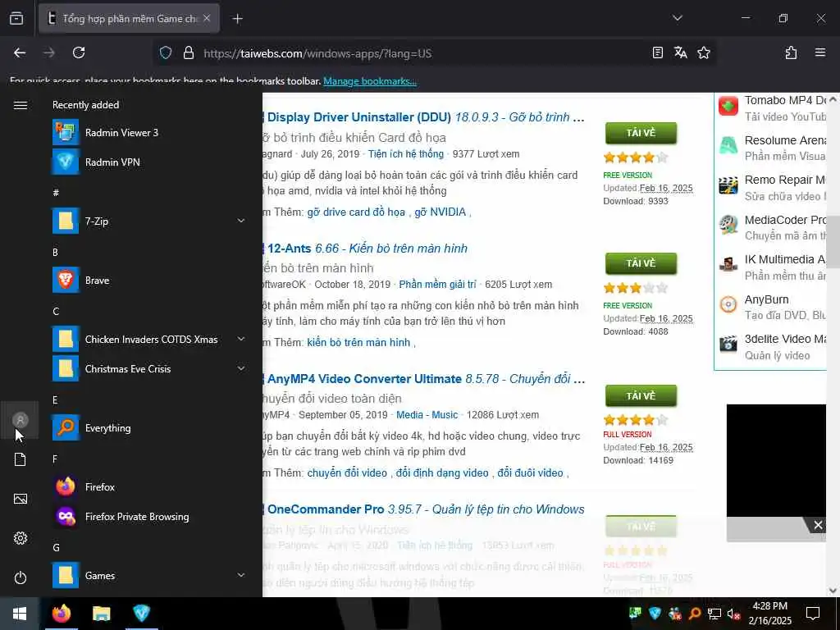840x630 pixels.
Task: Rate Display Driver Uninstaller with stars
Action: point(636,157)
